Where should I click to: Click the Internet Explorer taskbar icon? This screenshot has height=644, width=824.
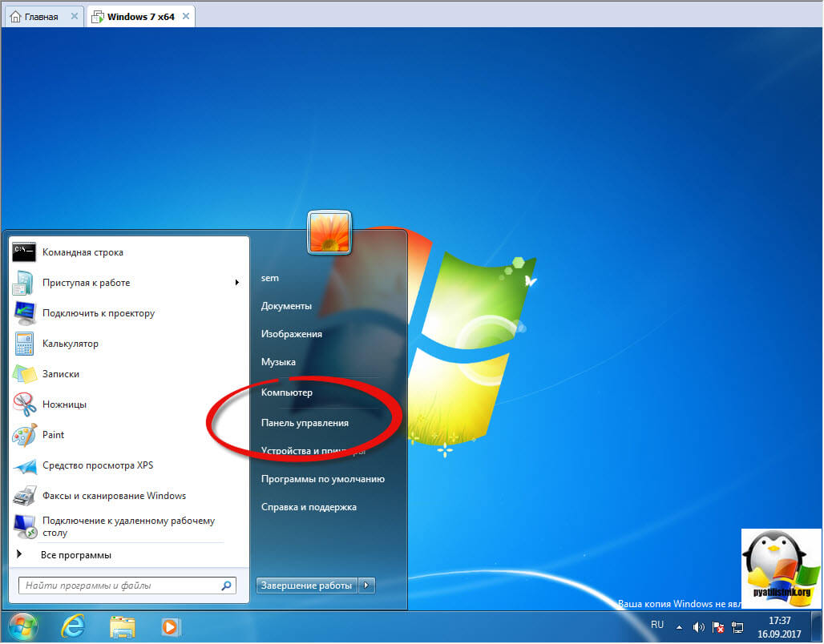74,626
